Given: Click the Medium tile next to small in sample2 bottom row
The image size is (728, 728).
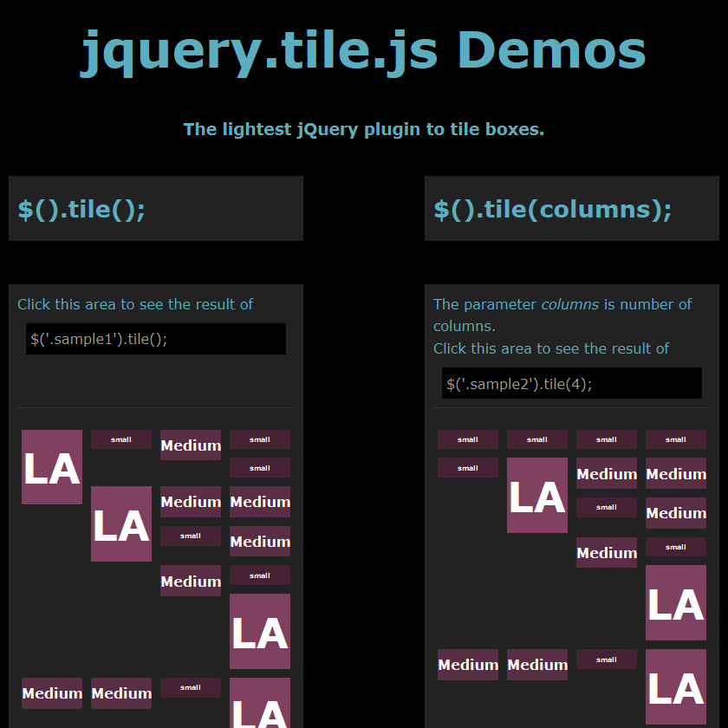Looking at the screenshot, I should pyautogui.click(x=537, y=665).
